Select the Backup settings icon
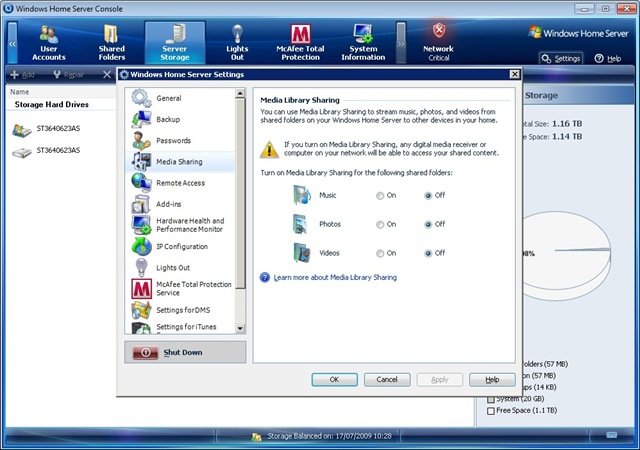640x450 pixels. [x=141, y=119]
